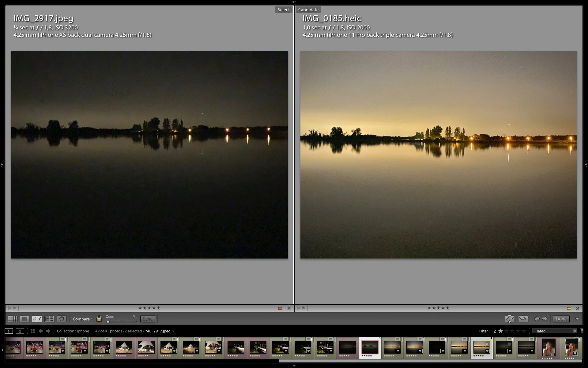The image size is (588, 368).
Task: Expand the toolbar content options menu
Action: click(x=577, y=319)
